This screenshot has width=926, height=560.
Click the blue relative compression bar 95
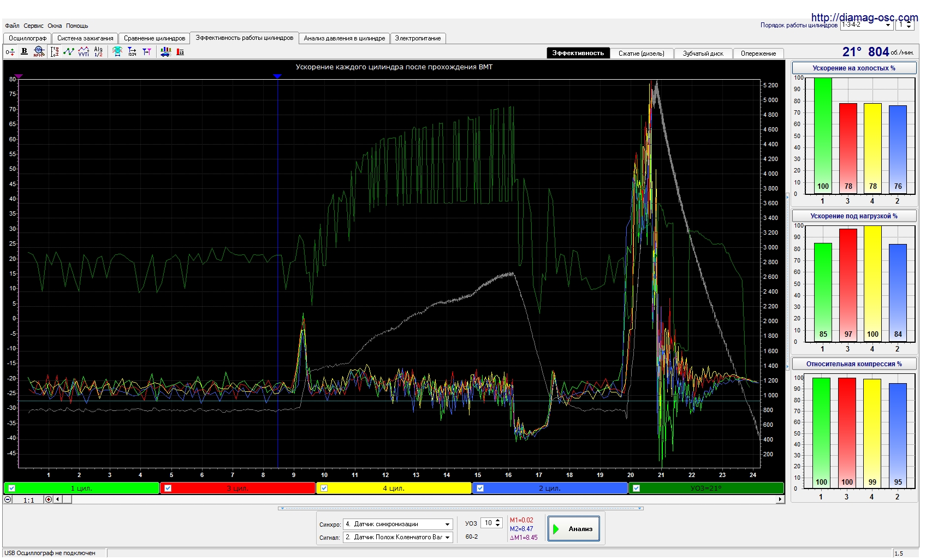(898, 436)
